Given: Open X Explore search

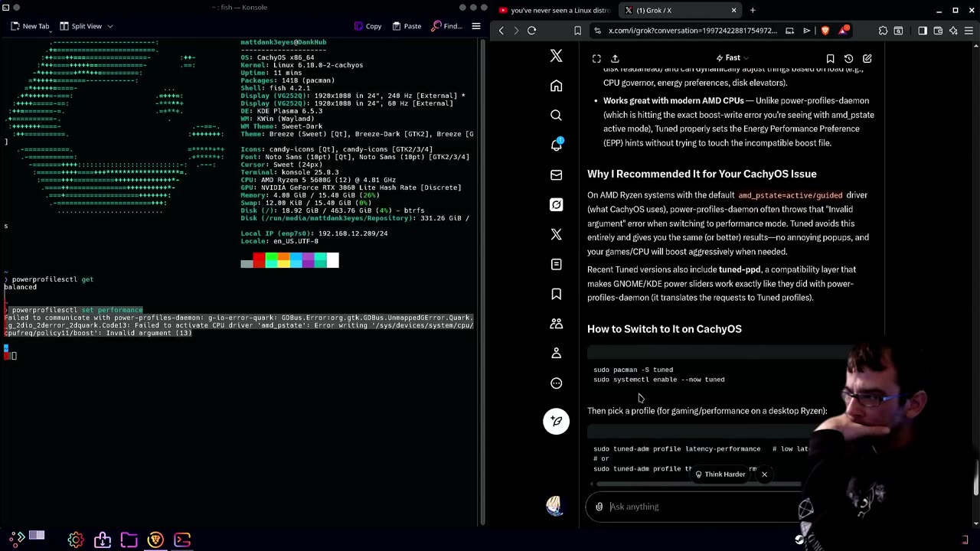Looking at the screenshot, I should point(557,115).
